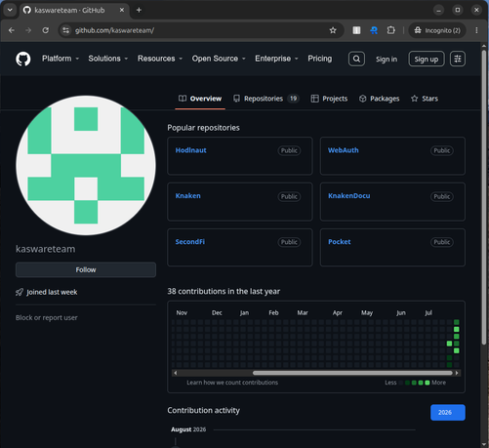Follow the kaswareteam user
The width and height of the screenshot is (489, 448).
(x=86, y=269)
